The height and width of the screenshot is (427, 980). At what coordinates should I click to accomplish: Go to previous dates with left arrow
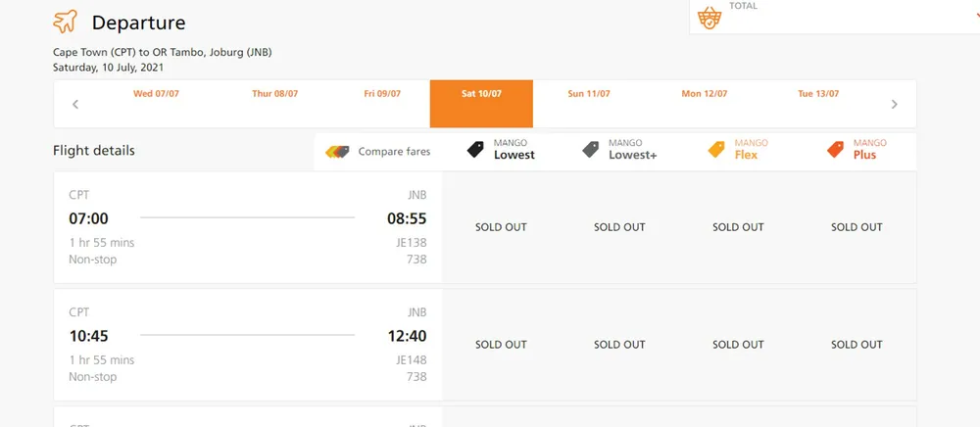point(75,104)
